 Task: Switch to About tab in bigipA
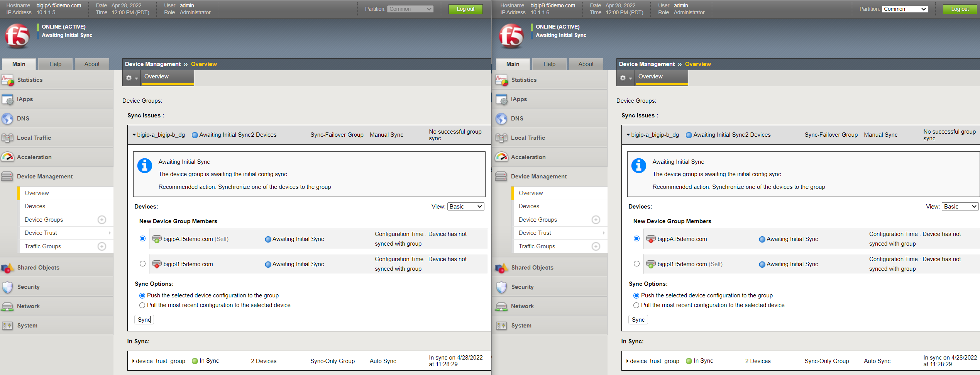tap(92, 64)
